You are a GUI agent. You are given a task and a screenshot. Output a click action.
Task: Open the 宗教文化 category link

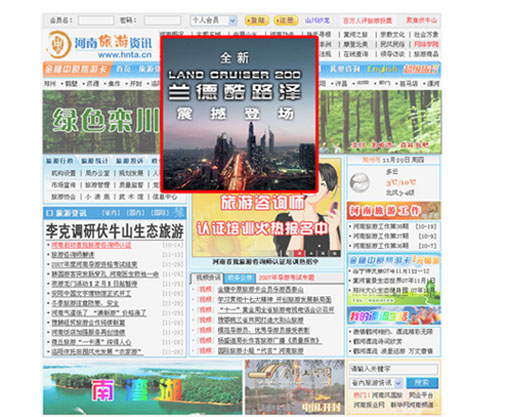pos(393,35)
